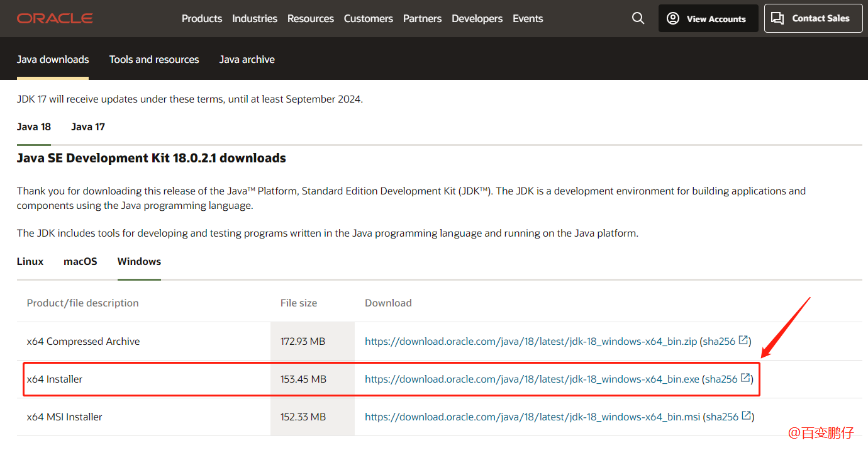This screenshot has width=868, height=455.
Task: Switch to the Java archive tab
Action: click(247, 60)
